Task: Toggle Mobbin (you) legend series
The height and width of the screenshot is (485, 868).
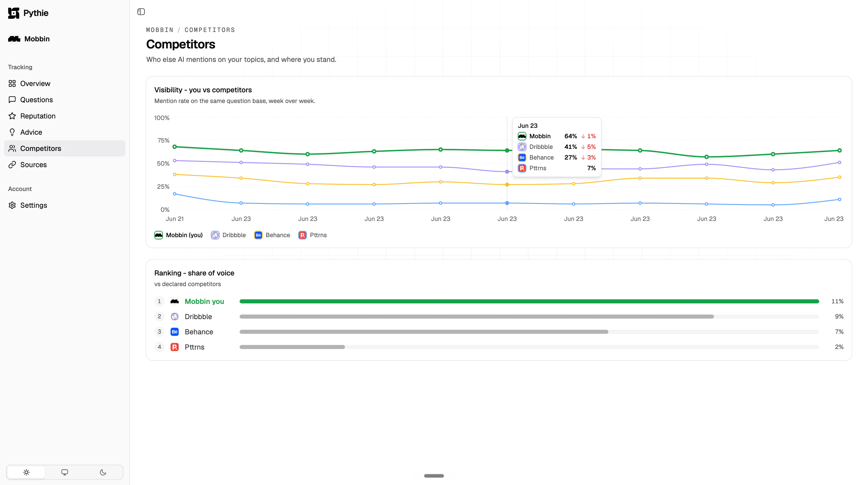Action: coord(179,235)
